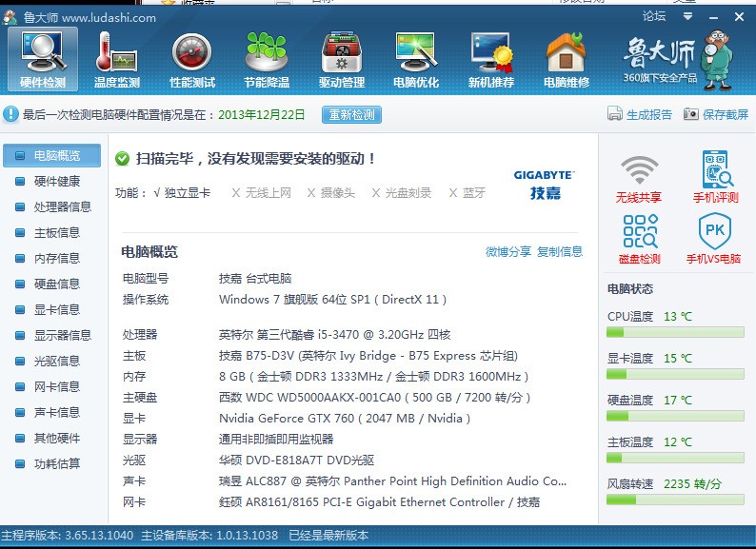Select the 其他硬件 sidebar tab
This screenshot has height=549, width=756.
point(52,438)
